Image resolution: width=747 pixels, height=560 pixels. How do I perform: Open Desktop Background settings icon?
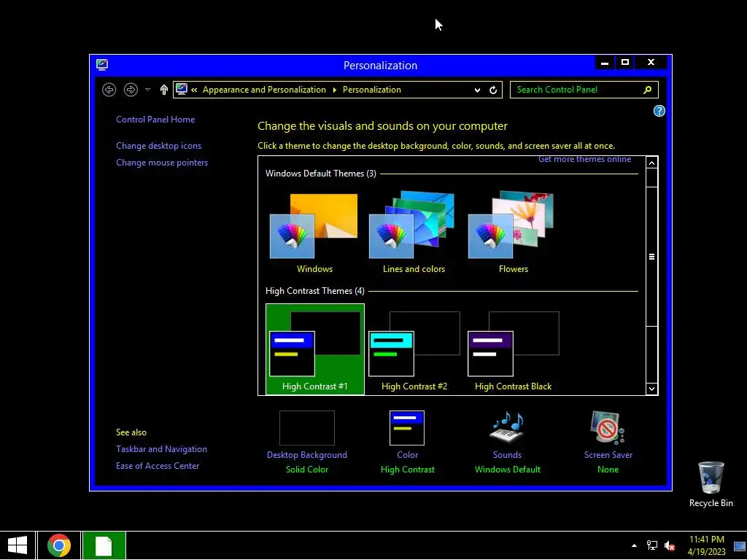307,428
